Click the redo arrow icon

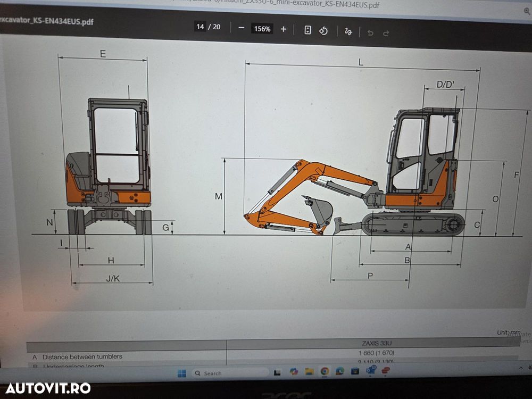tap(386, 33)
